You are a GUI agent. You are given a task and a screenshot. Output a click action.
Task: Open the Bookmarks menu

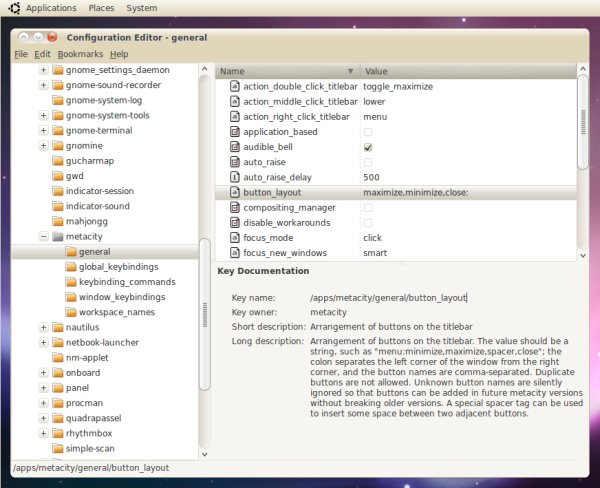[x=80, y=54]
